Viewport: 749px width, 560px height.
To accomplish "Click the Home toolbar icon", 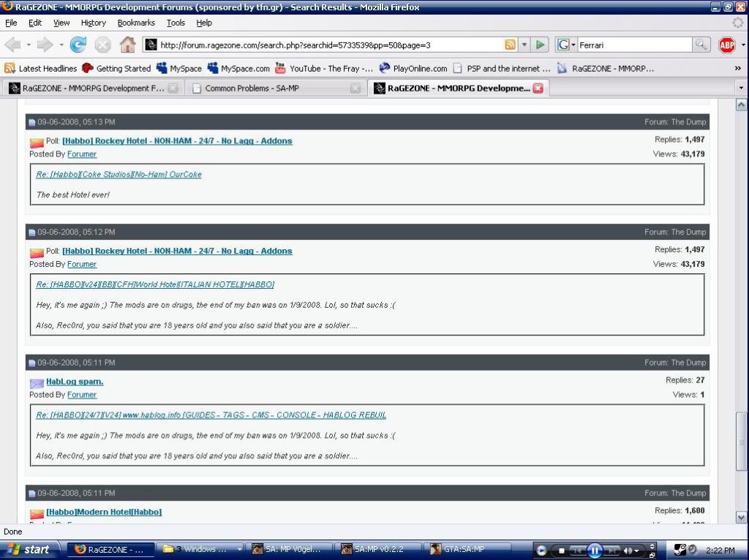I will click(127, 45).
